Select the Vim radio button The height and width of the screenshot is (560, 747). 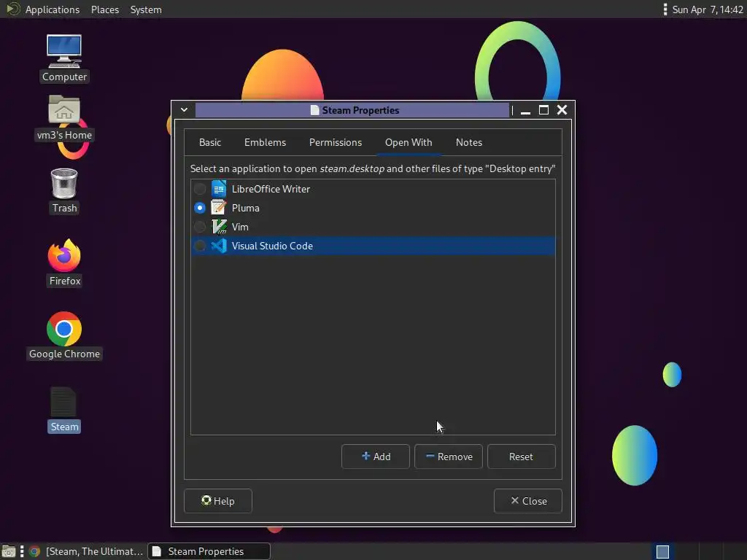point(200,227)
